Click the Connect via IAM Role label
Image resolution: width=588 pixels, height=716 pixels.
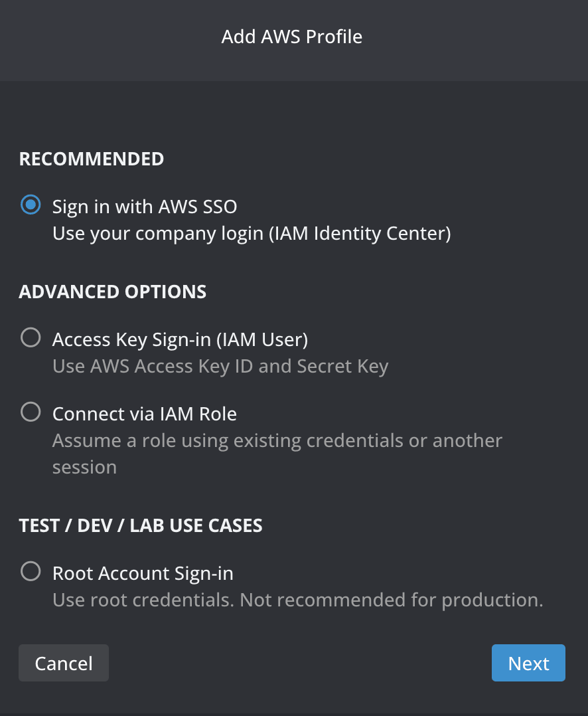tap(144, 414)
